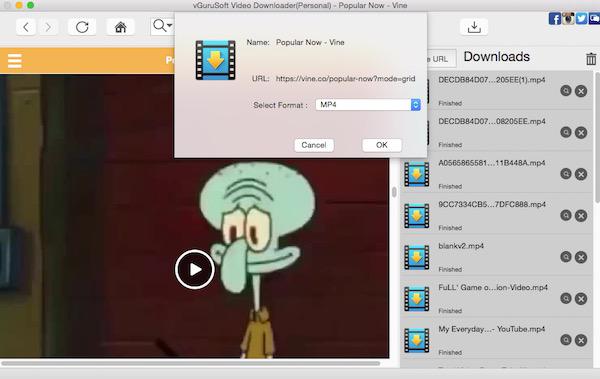Click the film icon of My Everyday YouTube video
600x379 pixels.
417,340
